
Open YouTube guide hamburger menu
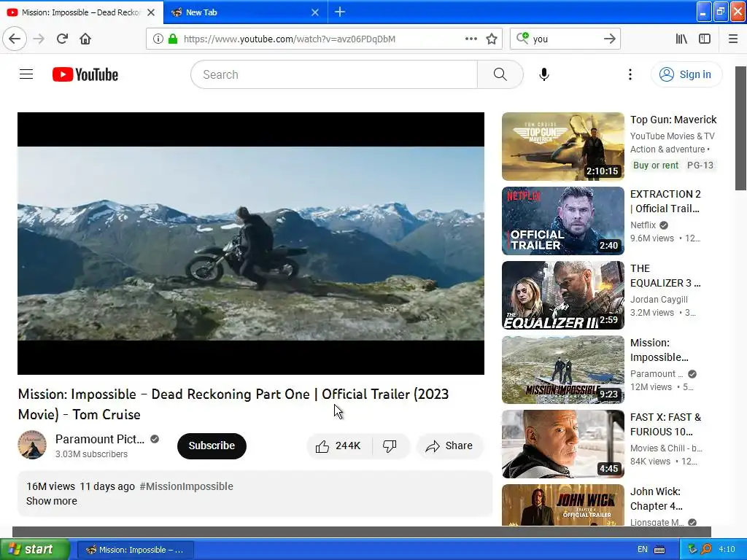(26, 74)
